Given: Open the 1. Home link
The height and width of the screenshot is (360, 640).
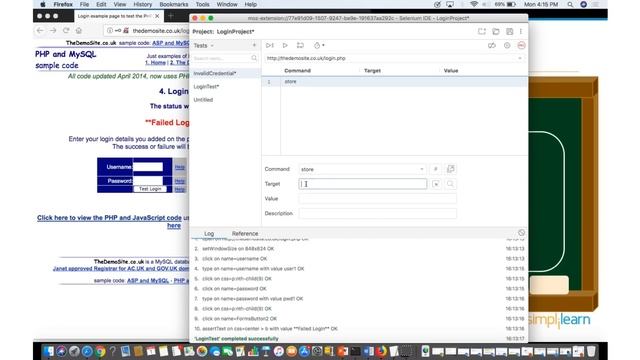Looking at the screenshot, I should tap(156, 62).
